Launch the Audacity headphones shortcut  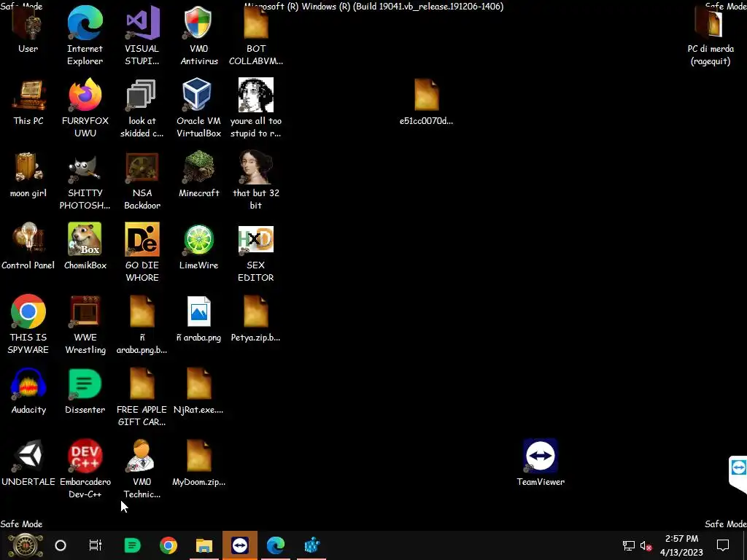28,384
